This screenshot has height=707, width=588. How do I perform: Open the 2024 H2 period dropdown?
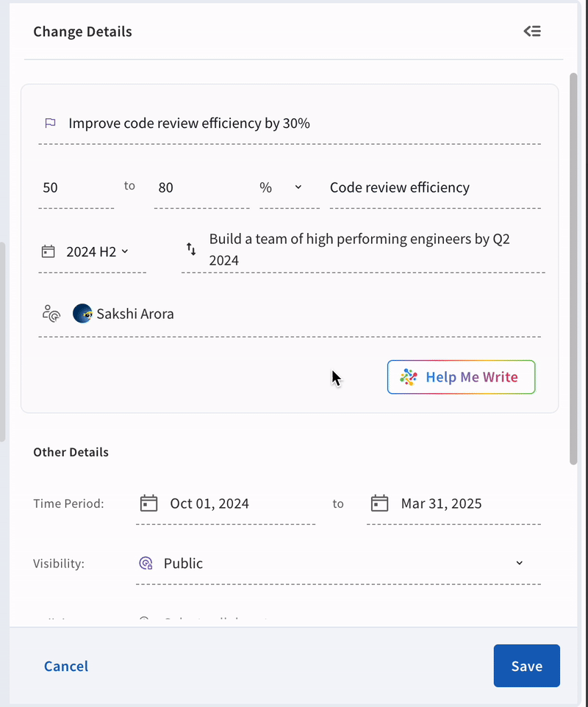tap(124, 251)
